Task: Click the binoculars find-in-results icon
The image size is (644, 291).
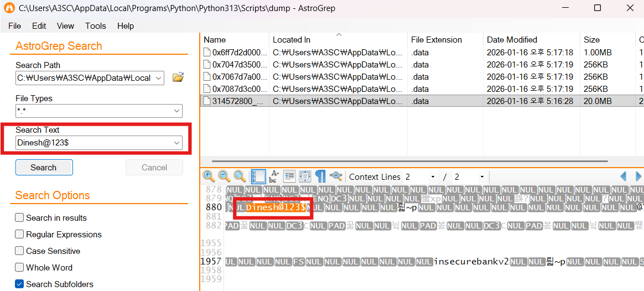Action: pyautogui.click(x=336, y=176)
